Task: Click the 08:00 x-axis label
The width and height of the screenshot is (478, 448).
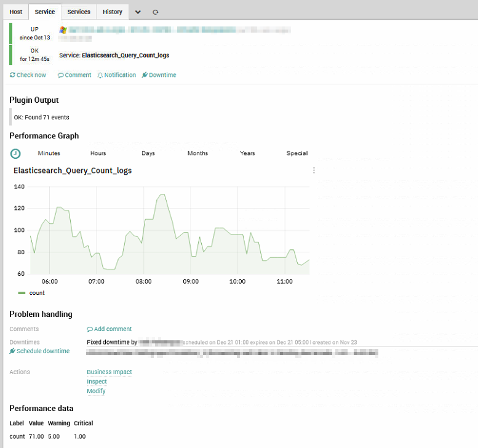Action: (143, 281)
